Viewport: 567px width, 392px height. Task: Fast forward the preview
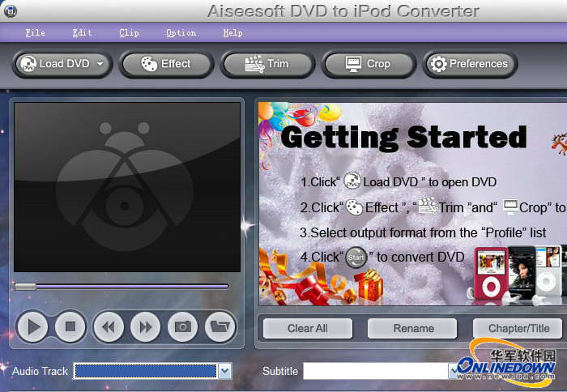pyautogui.click(x=145, y=327)
